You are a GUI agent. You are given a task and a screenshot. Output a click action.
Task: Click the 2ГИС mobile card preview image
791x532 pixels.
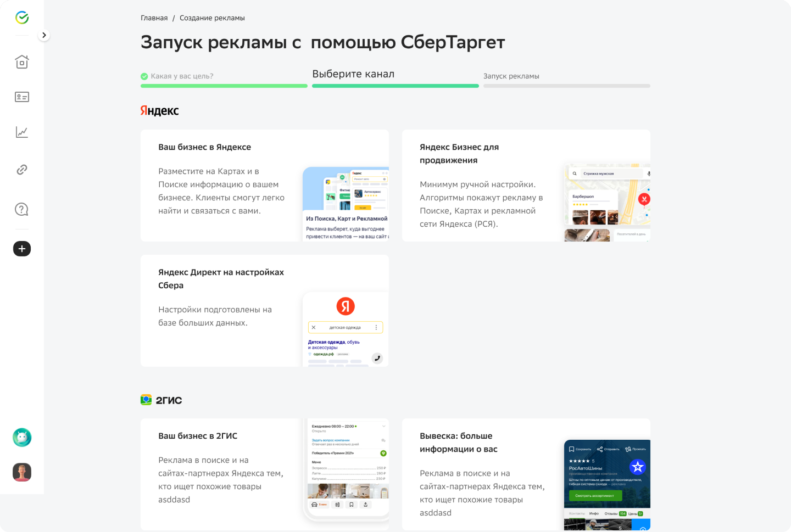[x=346, y=469]
